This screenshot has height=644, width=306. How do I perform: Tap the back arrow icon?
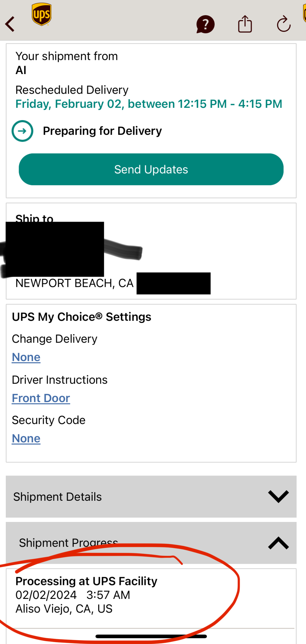click(x=10, y=24)
